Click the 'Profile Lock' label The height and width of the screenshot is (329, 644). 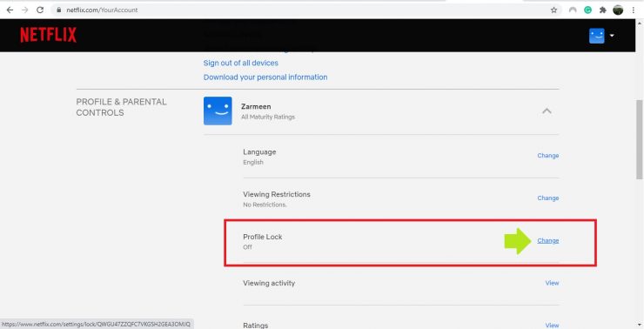263,237
